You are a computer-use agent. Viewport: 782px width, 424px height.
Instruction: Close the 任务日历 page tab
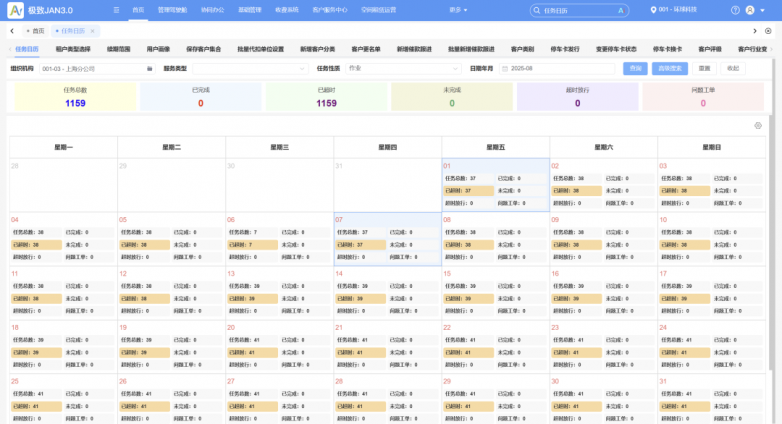tap(93, 31)
